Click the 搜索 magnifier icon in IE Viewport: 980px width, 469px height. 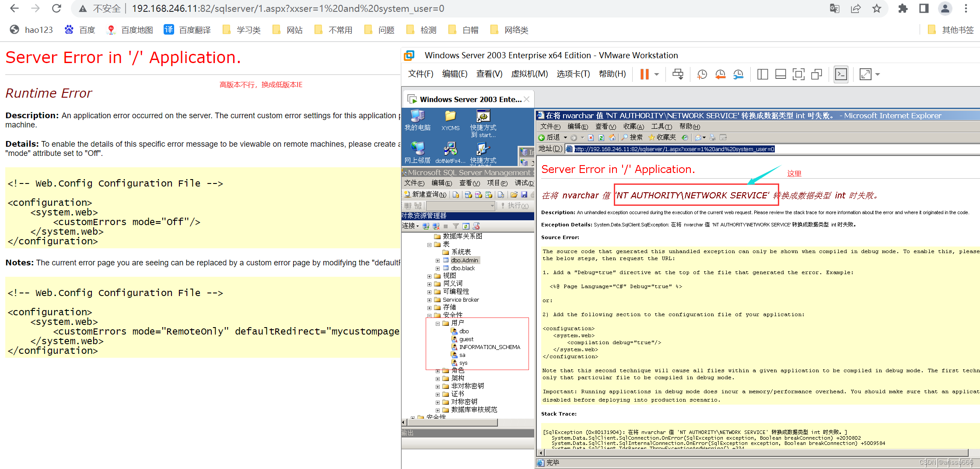tap(624, 137)
